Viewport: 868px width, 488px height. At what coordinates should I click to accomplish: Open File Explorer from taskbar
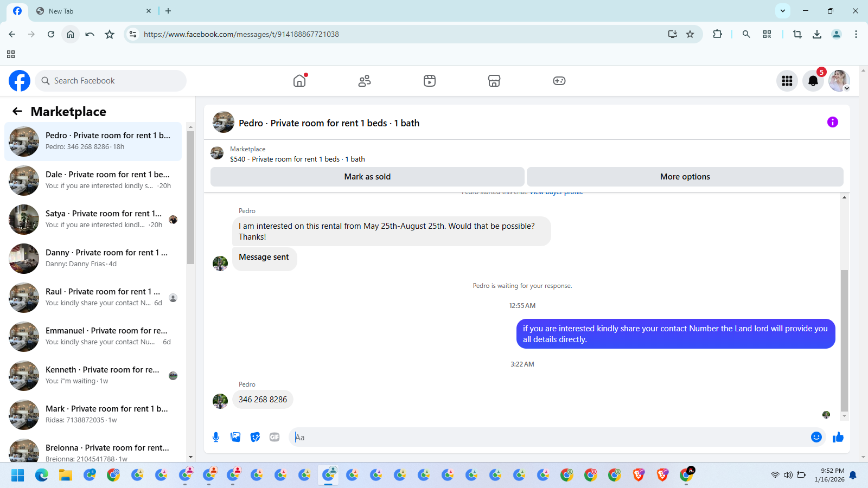[66, 475]
